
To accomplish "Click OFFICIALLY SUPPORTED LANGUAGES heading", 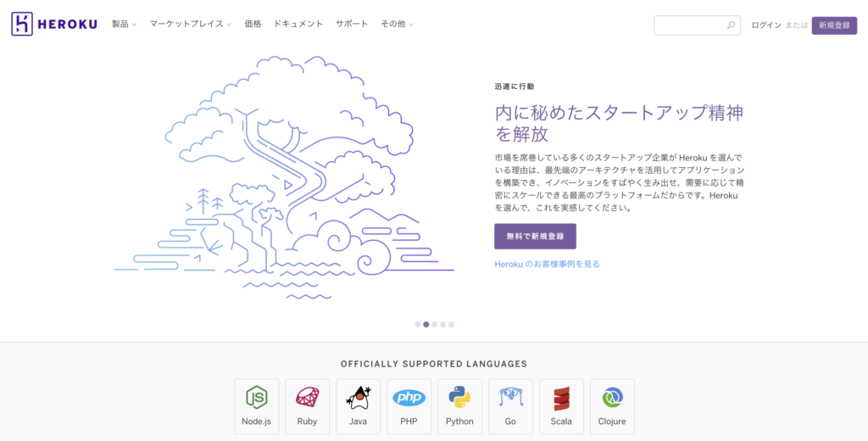I will [x=434, y=364].
